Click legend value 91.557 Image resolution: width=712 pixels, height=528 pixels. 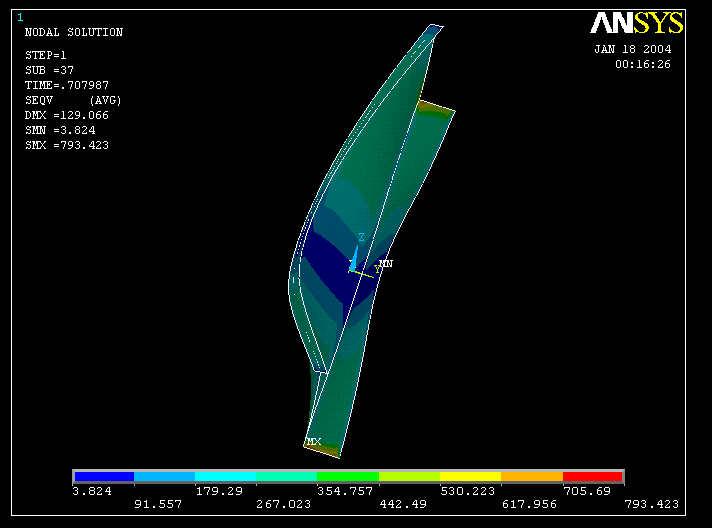pyautogui.click(x=158, y=504)
